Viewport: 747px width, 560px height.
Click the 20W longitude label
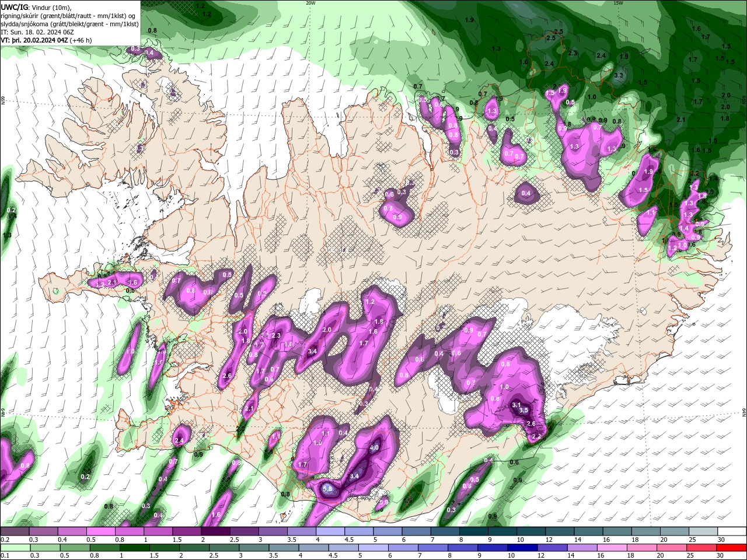pyautogui.click(x=310, y=3)
